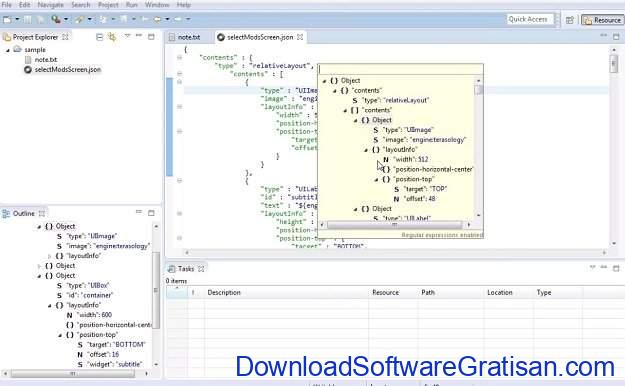Open Back history dropdown arrow

(x=167, y=19)
